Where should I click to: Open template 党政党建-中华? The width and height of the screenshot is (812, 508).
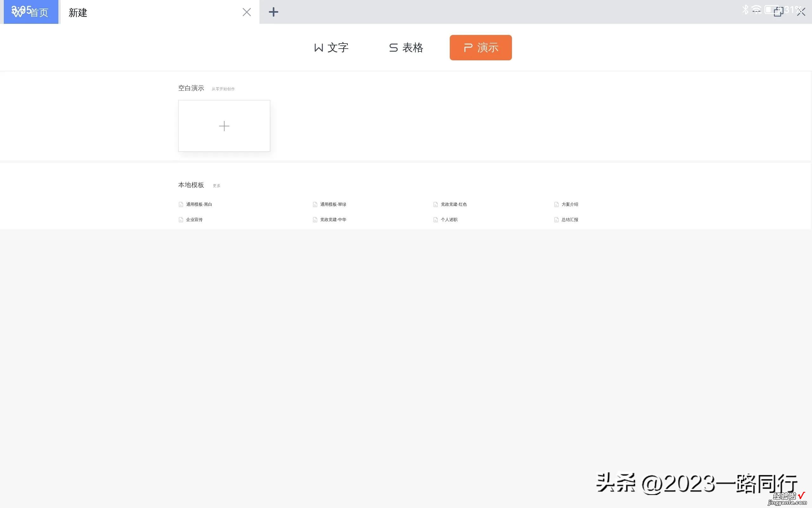[x=333, y=220]
